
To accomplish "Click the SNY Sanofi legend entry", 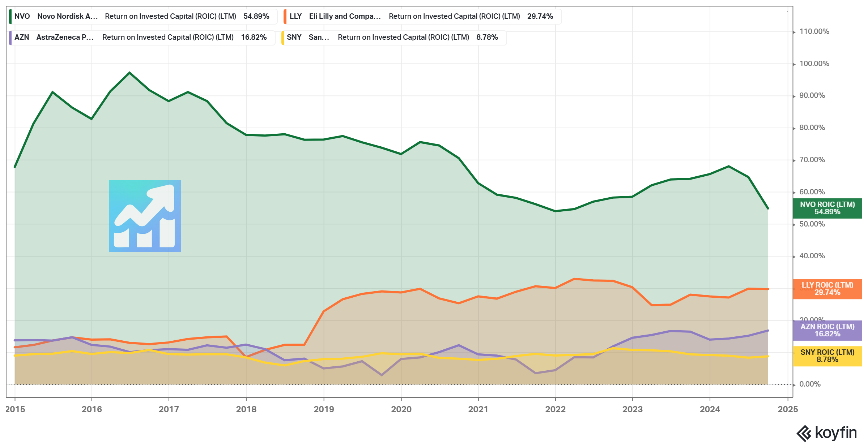I will pos(394,38).
